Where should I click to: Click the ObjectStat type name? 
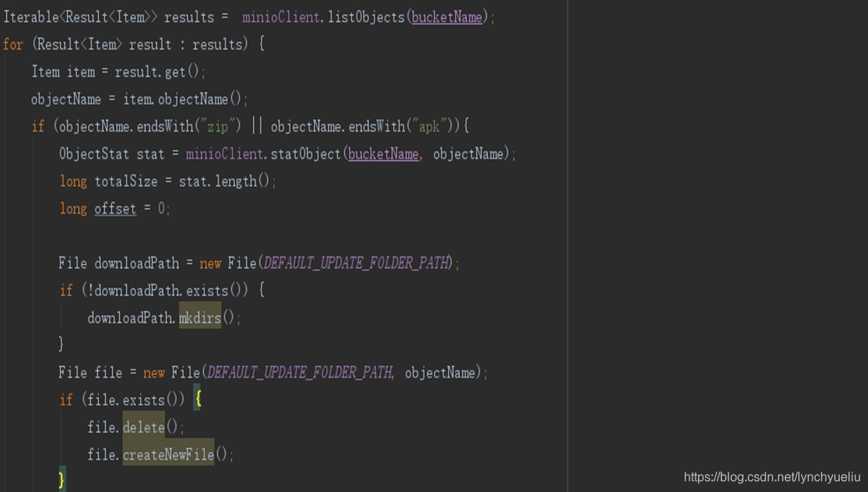tap(93, 154)
